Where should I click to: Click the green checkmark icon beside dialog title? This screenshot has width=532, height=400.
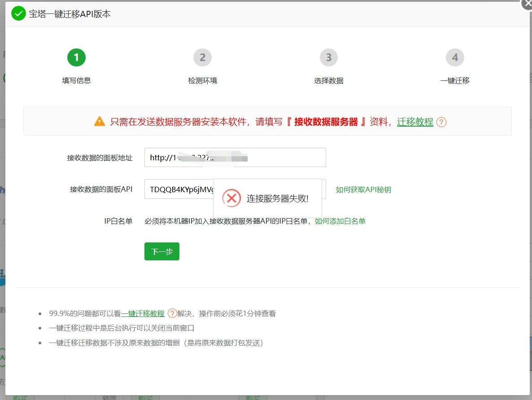[18, 13]
